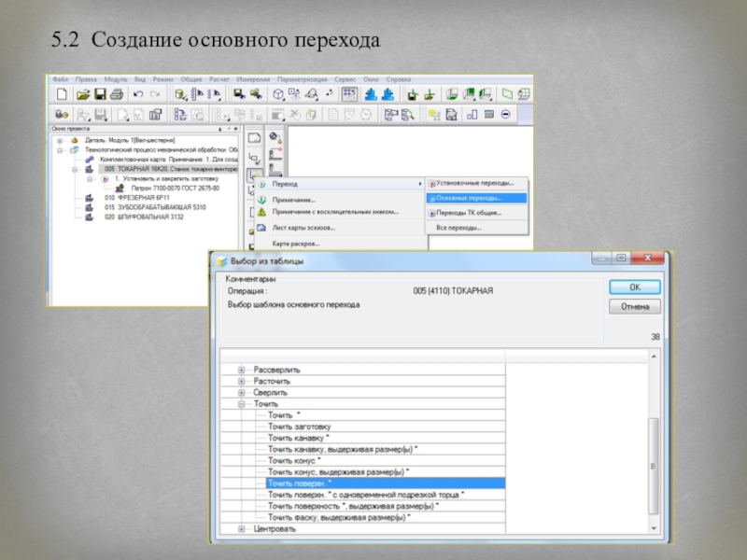This screenshot has width=747, height=560.
Task: Click the Redo arrow icon
Action: click(x=155, y=95)
